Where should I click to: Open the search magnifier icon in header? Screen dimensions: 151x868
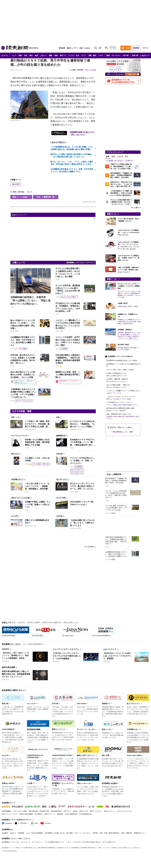point(96,48)
